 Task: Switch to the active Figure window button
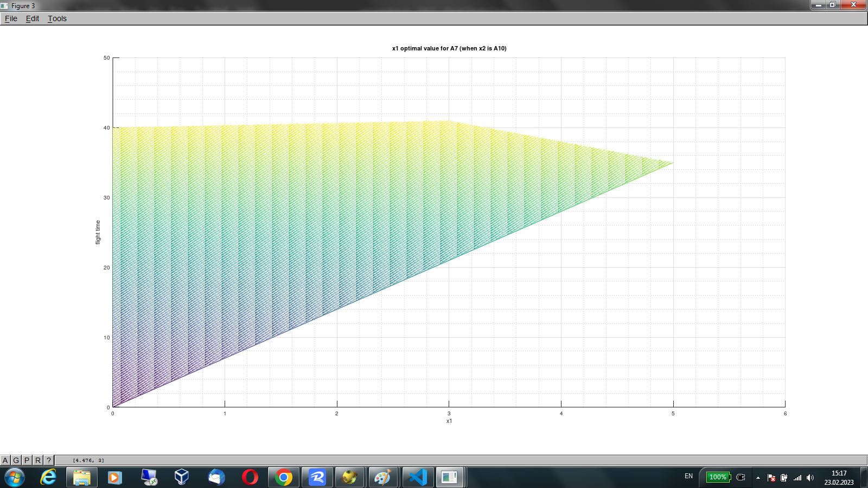click(450, 478)
